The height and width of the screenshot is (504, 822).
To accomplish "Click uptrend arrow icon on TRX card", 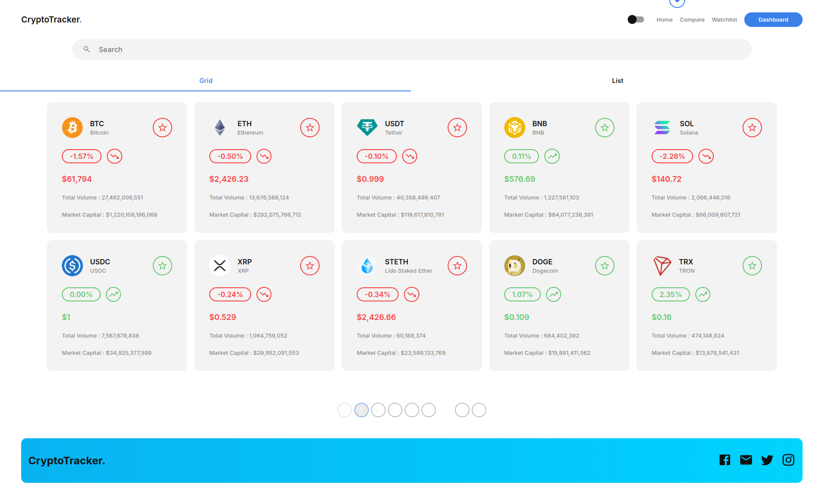I will point(703,294).
